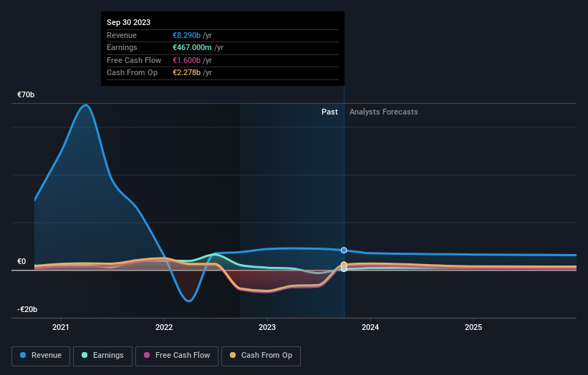Click the €2.278b cash from op value
The image size is (588, 375).
186,73
